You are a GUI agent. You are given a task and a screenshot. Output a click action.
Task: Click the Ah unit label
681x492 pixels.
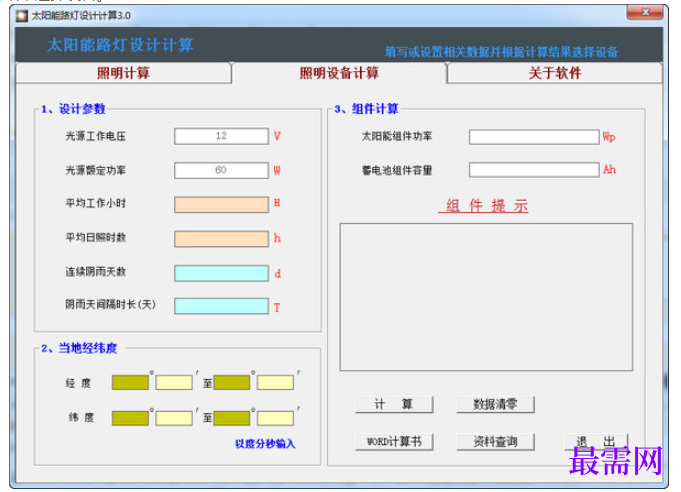(609, 169)
